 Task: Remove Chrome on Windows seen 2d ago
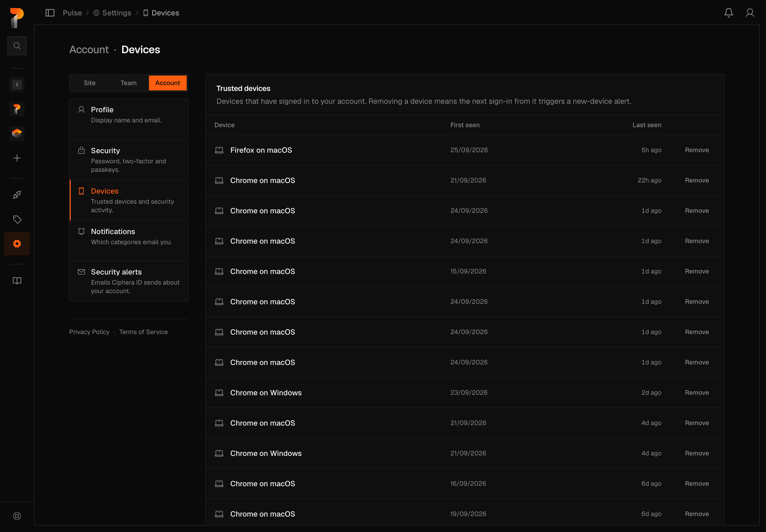point(697,393)
